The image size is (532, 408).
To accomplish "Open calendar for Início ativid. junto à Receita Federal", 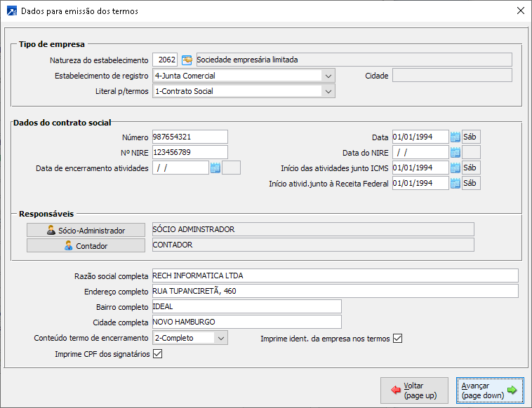I will [455, 184].
